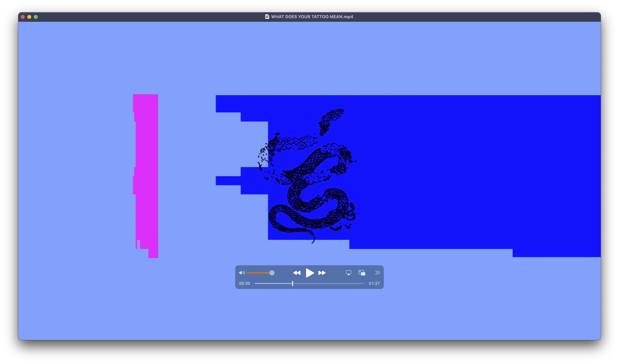Open AirPlay output options

pyautogui.click(x=348, y=273)
